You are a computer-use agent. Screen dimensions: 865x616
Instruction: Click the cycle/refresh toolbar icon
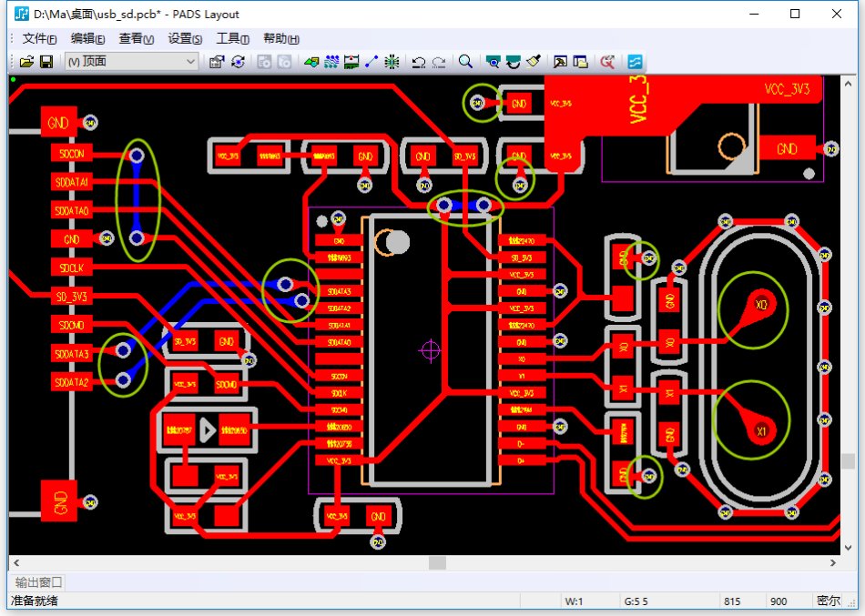click(x=238, y=62)
